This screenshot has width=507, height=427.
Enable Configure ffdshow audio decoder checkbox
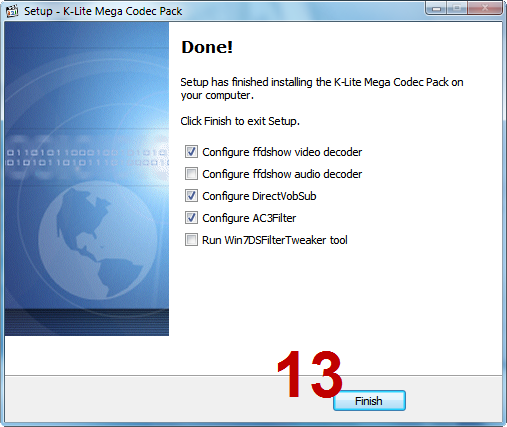point(191,174)
